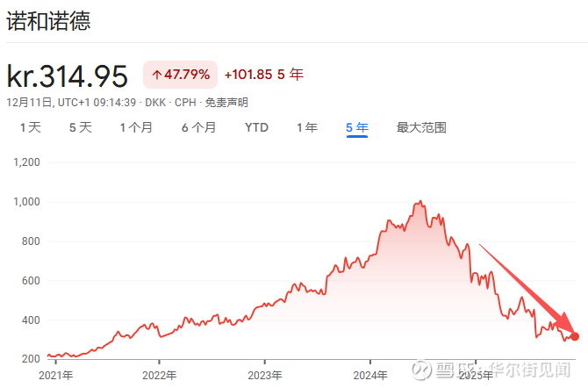Click the red annotation arrow on the chart
Screen dimensions: 588x388
click(x=525, y=290)
